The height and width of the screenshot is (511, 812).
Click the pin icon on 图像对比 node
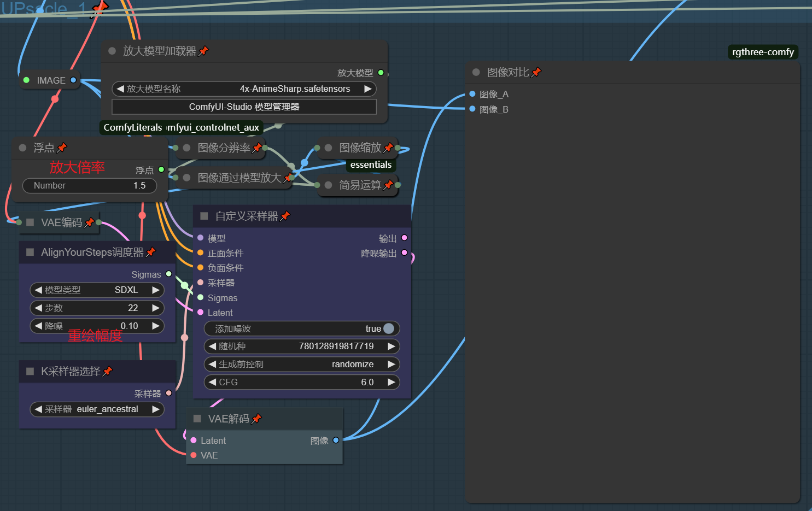536,72
